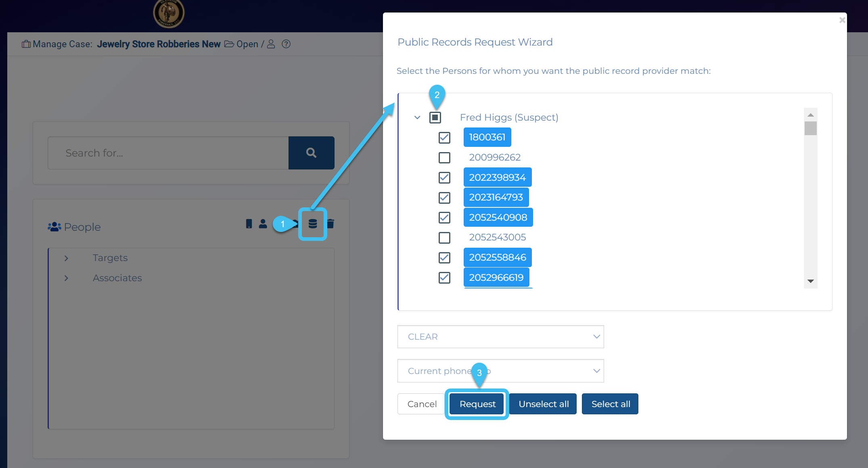Check the box for number 200996262
This screenshot has height=468, width=868.
pyautogui.click(x=444, y=157)
